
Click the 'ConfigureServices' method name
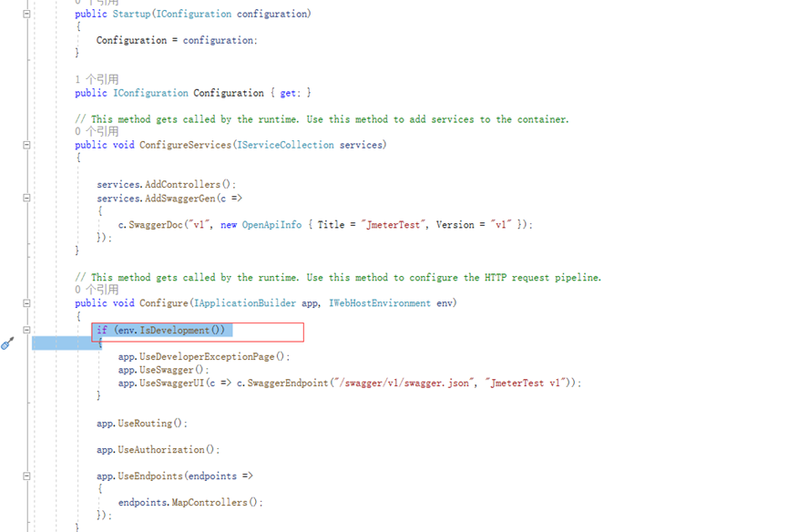(x=185, y=145)
